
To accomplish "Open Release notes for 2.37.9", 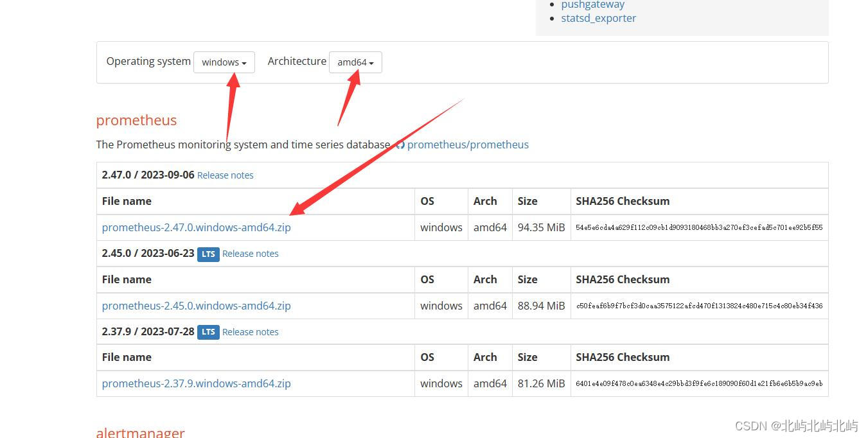I will pos(251,332).
